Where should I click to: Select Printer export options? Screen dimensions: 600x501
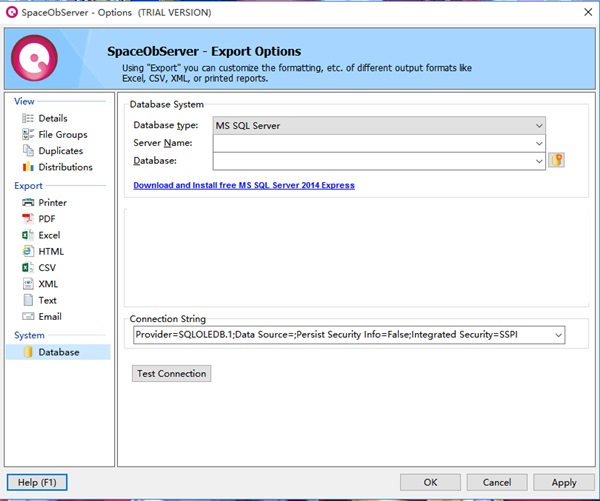pos(52,202)
